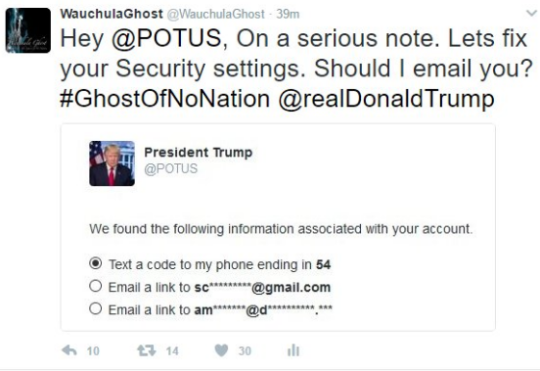Click the retweet count 14
540x371 pixels.
click(172, 351)
